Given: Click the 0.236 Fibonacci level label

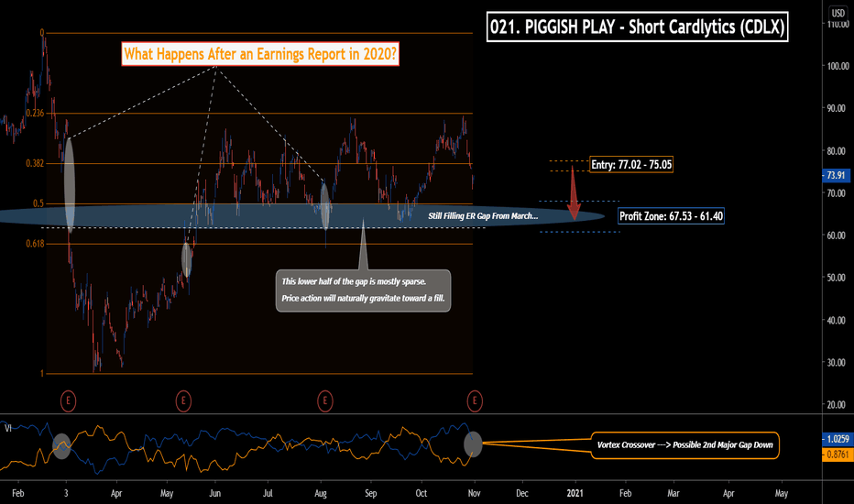Looking at the screenshot, I should click(x=35, y=113).
